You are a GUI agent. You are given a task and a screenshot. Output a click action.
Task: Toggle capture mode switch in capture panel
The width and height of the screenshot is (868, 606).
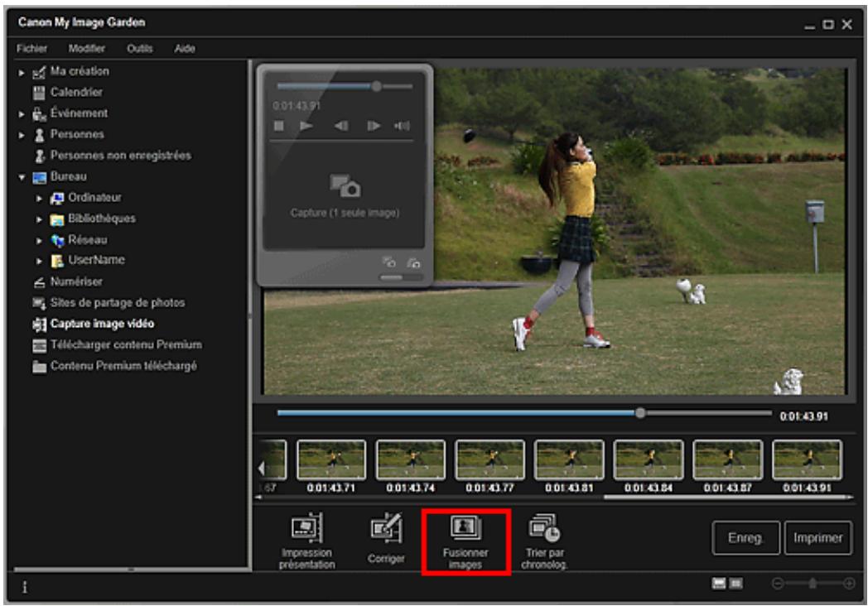[x=389, y=277]
